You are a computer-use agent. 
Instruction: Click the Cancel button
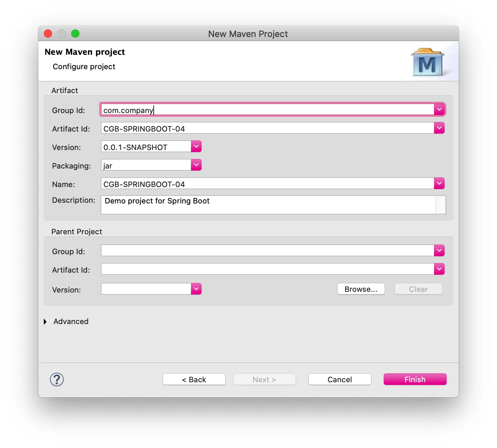[x=340, y=379]
